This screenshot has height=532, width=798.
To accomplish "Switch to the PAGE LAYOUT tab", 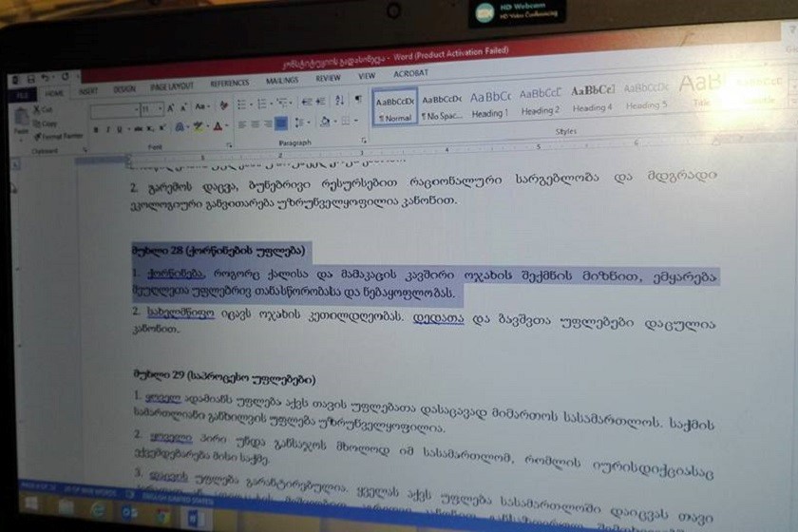I will (172, 86).
